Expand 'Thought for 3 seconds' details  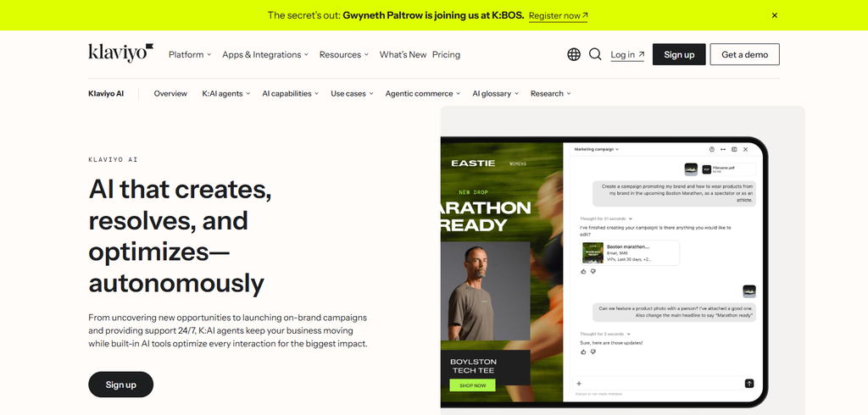(x=605, y=335)
